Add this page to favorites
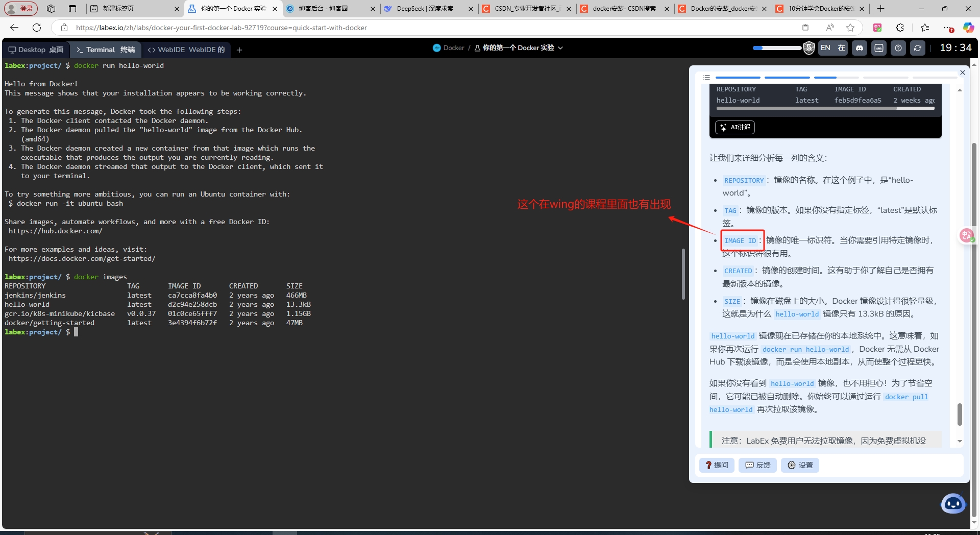 coord(850,28)
